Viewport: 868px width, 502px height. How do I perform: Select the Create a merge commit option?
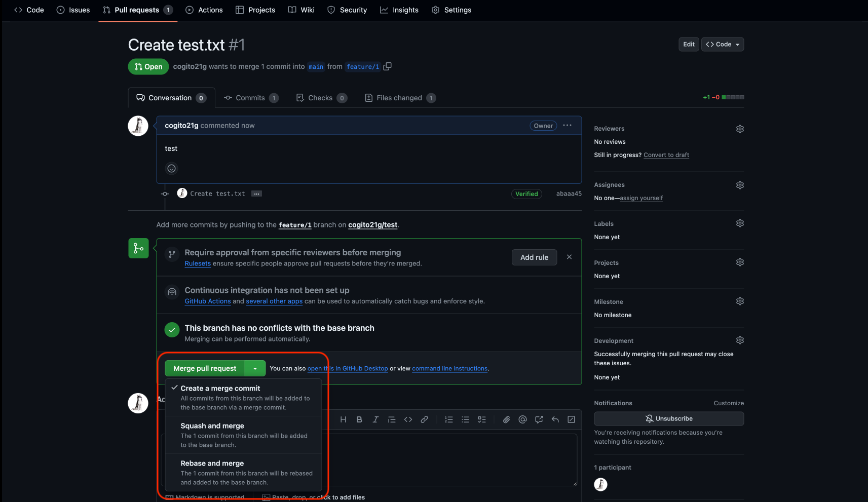[x=244, y=398]
